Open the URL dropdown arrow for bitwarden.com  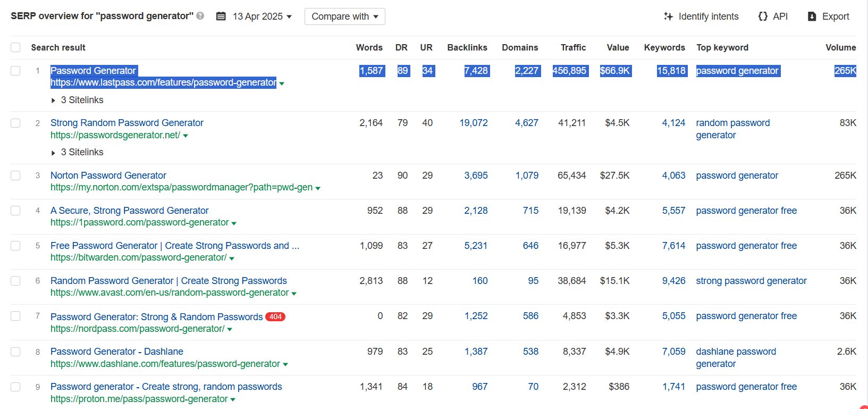(x=232, y=258)
